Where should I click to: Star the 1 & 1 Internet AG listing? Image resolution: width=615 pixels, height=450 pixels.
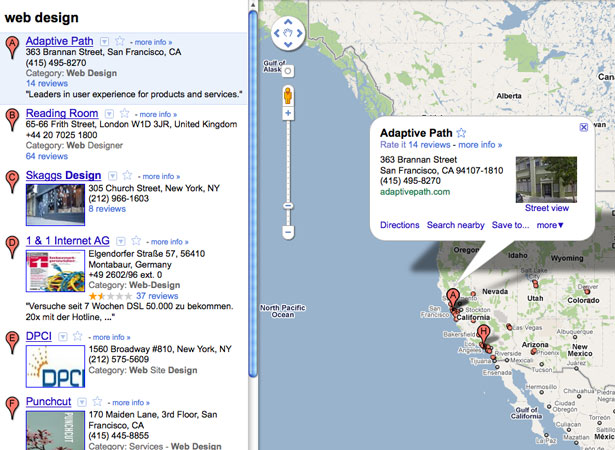coord(136,241)
